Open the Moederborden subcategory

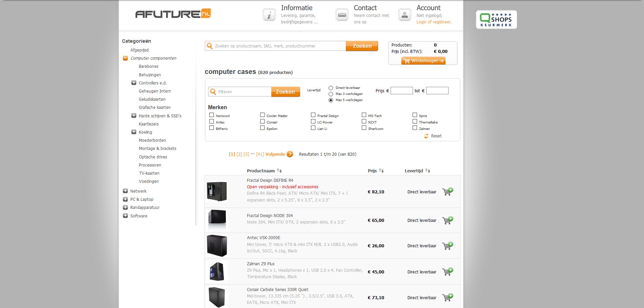coord(152,140)
